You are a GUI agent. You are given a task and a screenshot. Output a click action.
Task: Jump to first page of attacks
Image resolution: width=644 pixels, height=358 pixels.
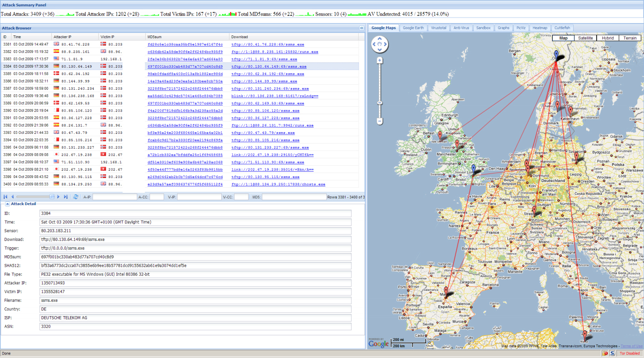(5, 197)
